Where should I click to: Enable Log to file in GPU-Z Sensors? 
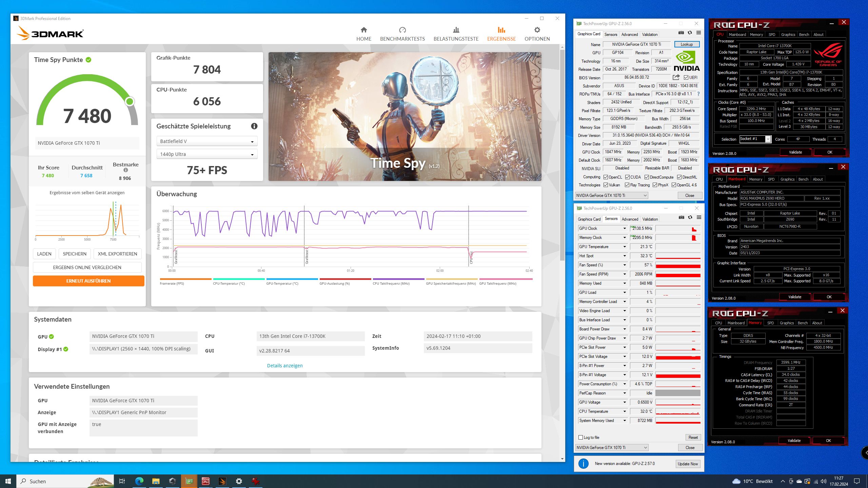pos(580,438)
